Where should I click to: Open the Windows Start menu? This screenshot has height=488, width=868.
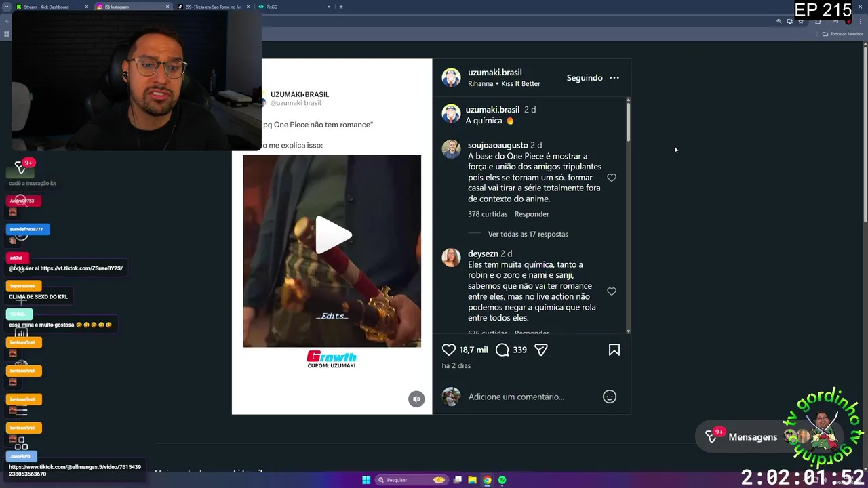366,480
